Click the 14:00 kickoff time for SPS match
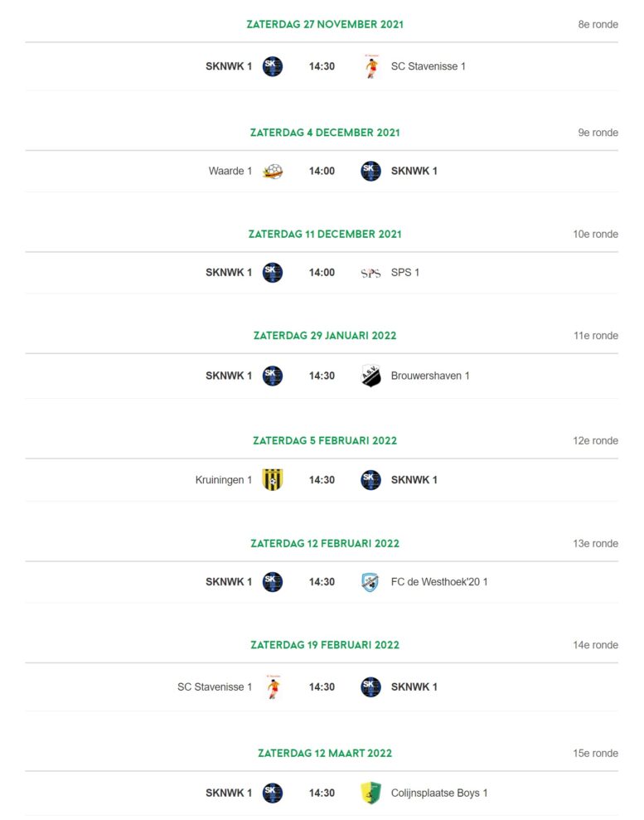 coord(322,273)
